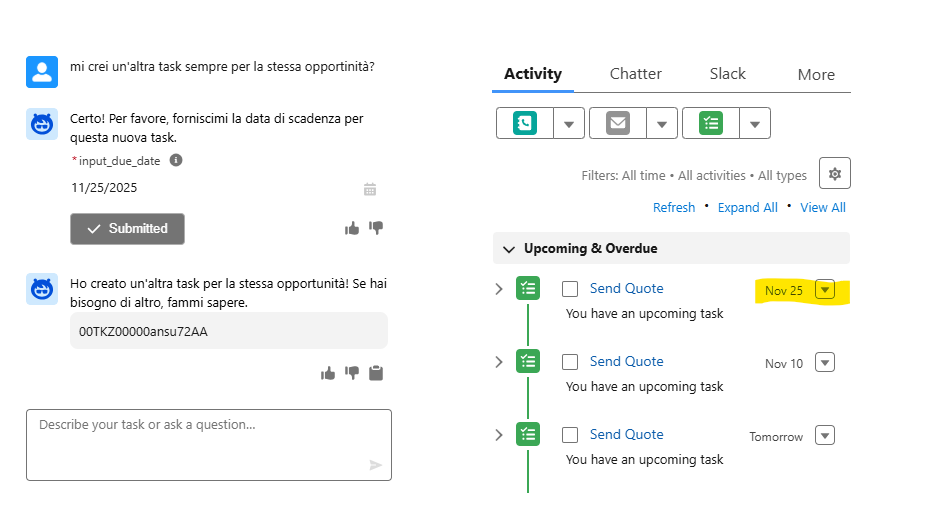Click the calendar icon in date field

pos(370,188)
